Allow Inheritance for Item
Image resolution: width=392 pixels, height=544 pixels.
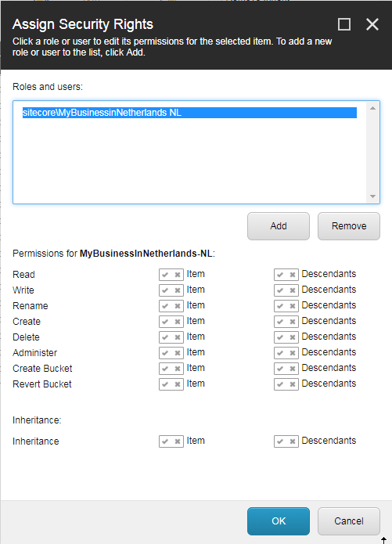(x=165, y=441)
